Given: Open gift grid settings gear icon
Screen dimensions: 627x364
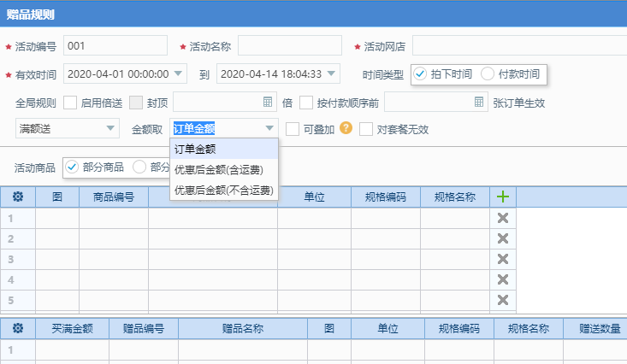Looking at the screenshot, I should (x=17, y=327).
